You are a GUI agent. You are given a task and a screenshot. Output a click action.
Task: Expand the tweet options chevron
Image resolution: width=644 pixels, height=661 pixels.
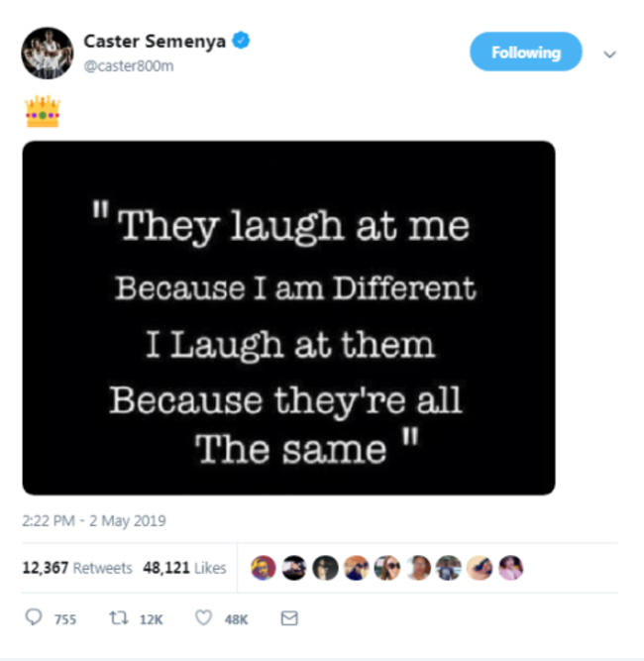(609, 55)
